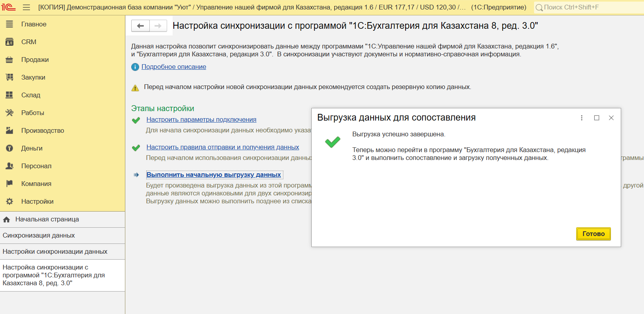This screenshot has width=644, height=314.
Task: Select CRM section in sidebar
Action: [29, 42]
